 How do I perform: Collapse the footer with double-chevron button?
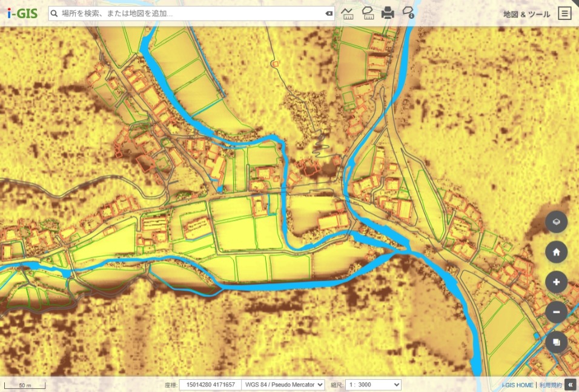point(571,385)
